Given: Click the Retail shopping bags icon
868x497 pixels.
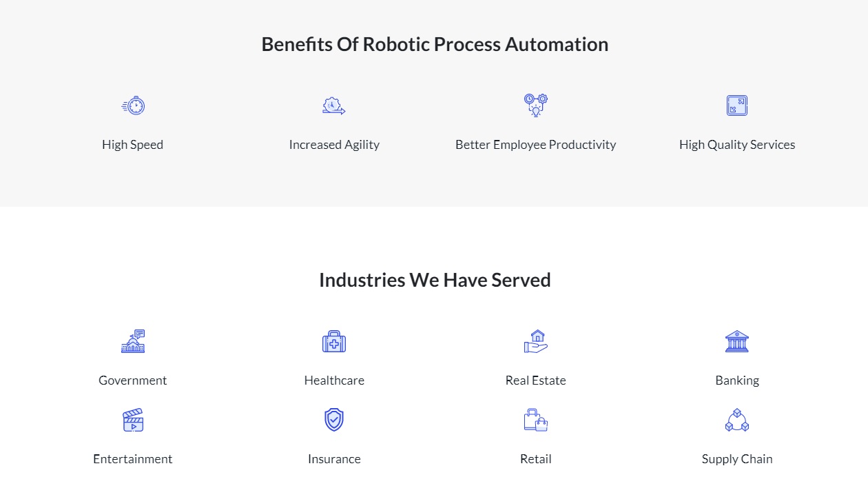Looking at the screenshot, I should [x=536, y=420].
